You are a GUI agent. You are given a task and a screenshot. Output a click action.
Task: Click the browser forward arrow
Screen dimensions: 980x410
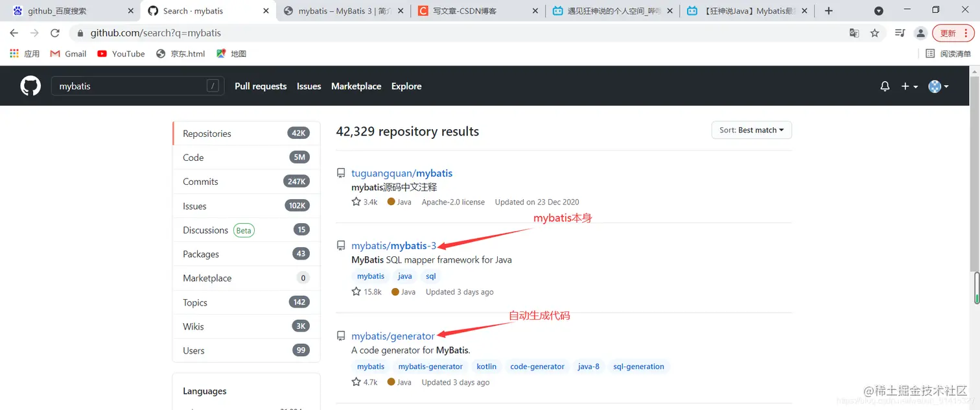click(34, 33)
